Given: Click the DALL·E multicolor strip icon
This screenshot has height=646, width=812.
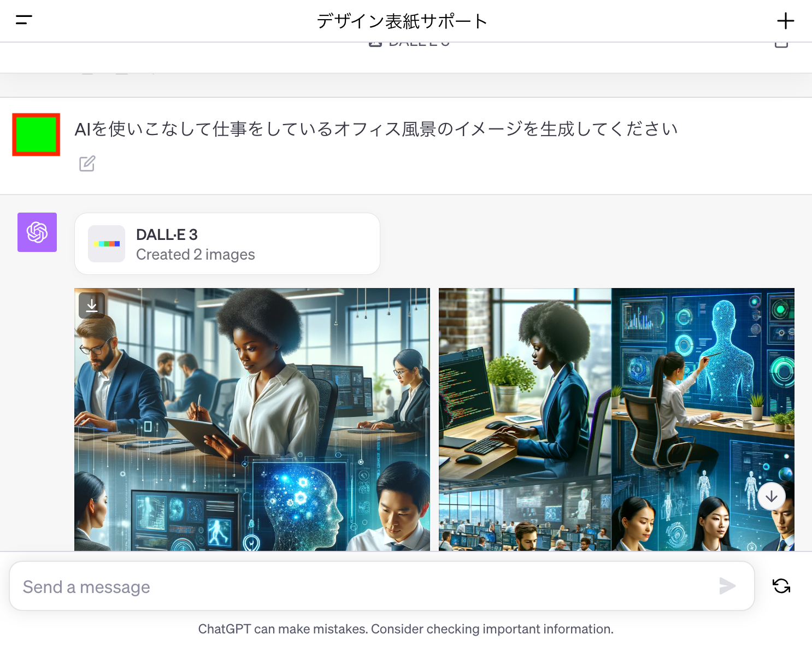Looking at the screenshot, I should (107, 244).
